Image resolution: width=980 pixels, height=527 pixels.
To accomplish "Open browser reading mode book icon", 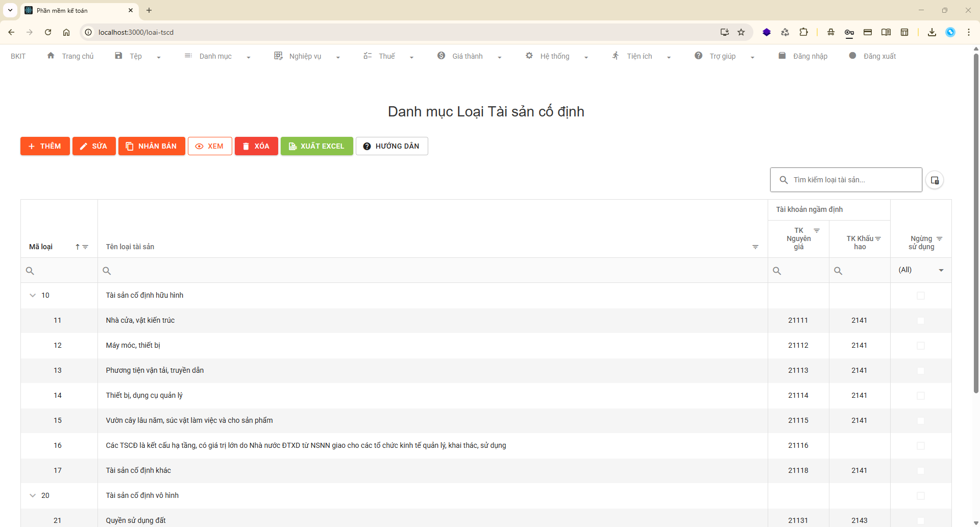I will (886, 32).
